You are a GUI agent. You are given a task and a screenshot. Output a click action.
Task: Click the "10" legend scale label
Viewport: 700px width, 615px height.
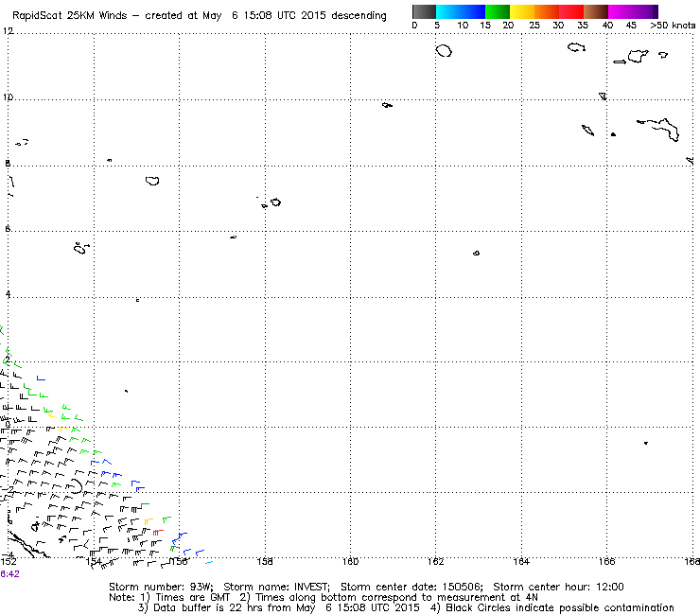pyautogui.click(x=463, y=26)
